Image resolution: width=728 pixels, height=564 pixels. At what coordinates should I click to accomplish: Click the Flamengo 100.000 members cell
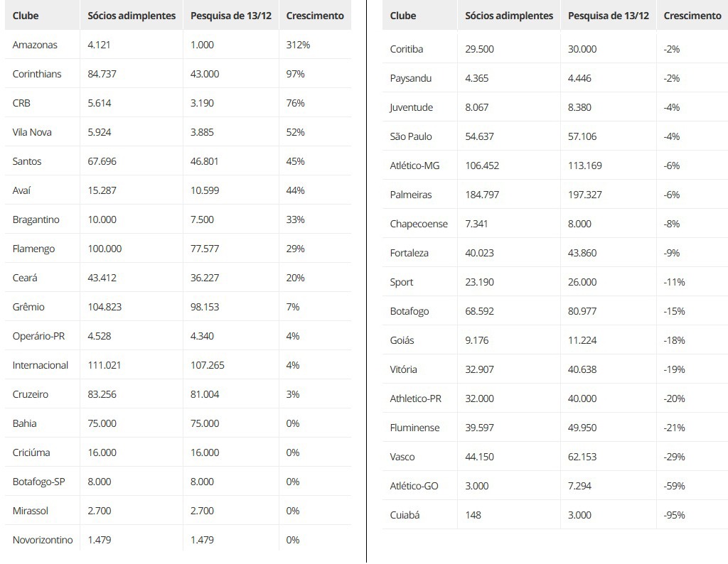click(x=105, y=249)
